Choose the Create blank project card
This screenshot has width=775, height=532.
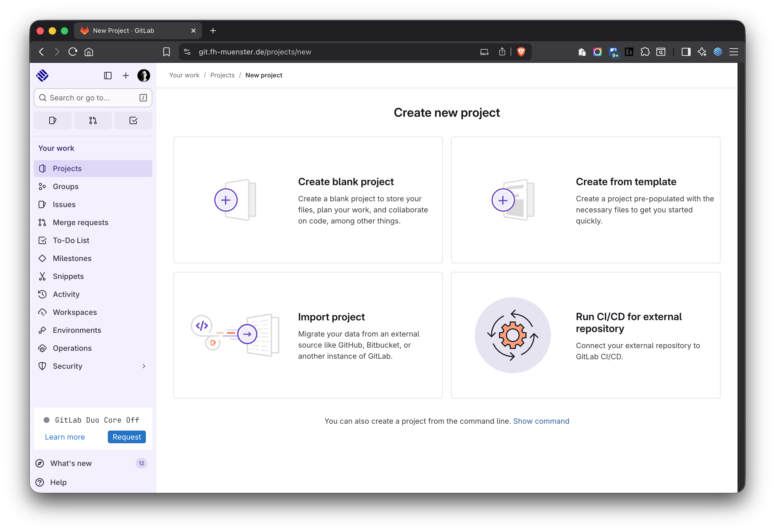(308, 200)
